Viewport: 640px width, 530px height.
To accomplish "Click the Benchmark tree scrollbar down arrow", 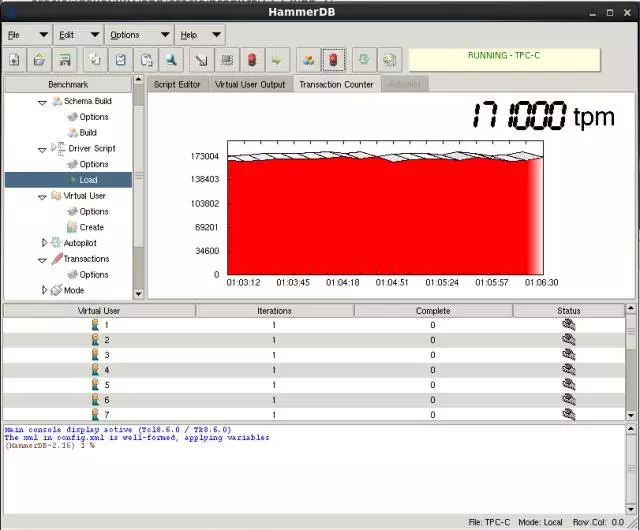I will click(138, 294).
